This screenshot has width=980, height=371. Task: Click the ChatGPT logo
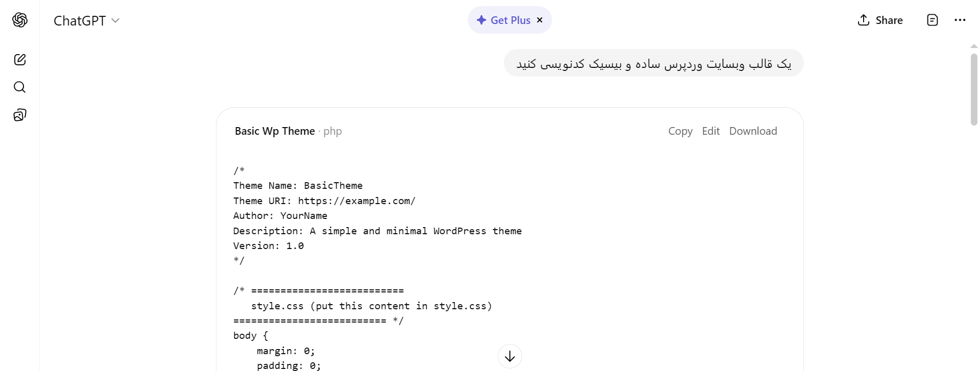click(x=20, y=20)
